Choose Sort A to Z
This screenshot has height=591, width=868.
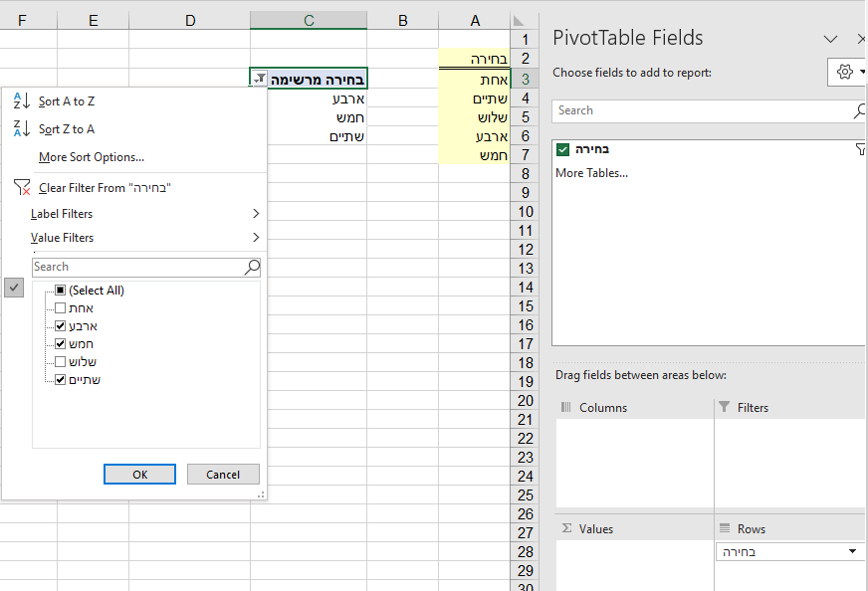67,101
